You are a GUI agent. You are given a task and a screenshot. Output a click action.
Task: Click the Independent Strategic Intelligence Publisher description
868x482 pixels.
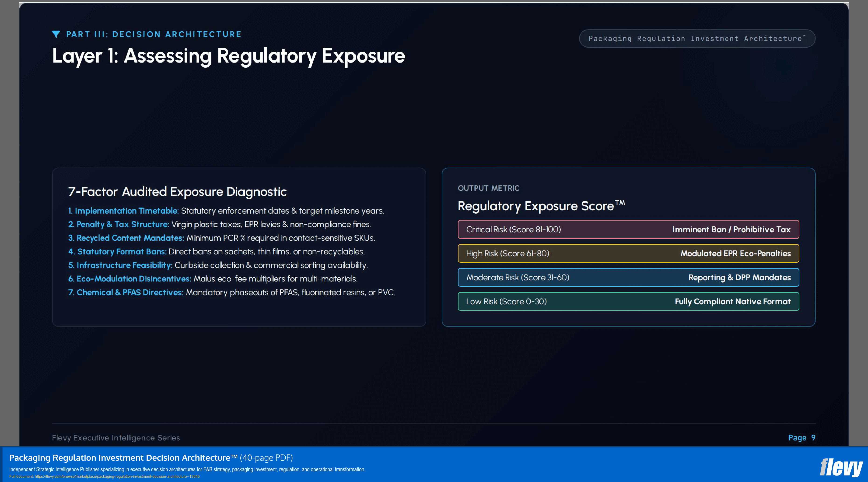coord(187,469)
